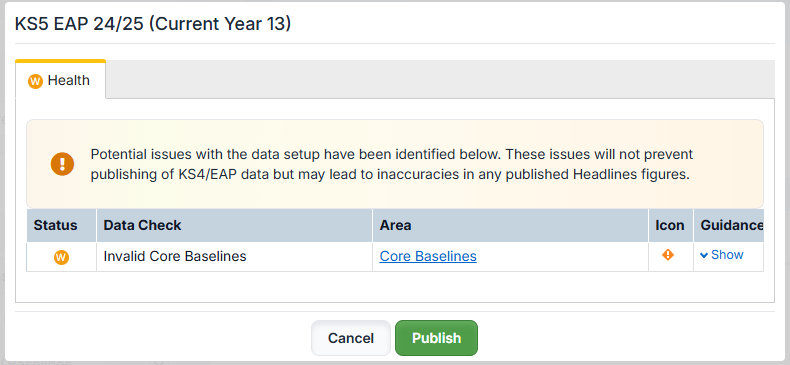Click the orange W icon on Health tab
The height and width of the screenshot is (365, 790).
35,81
